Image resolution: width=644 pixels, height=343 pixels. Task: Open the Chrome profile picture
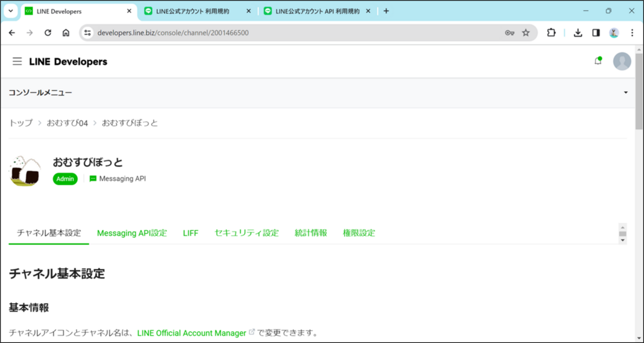[x=614, y=33]
